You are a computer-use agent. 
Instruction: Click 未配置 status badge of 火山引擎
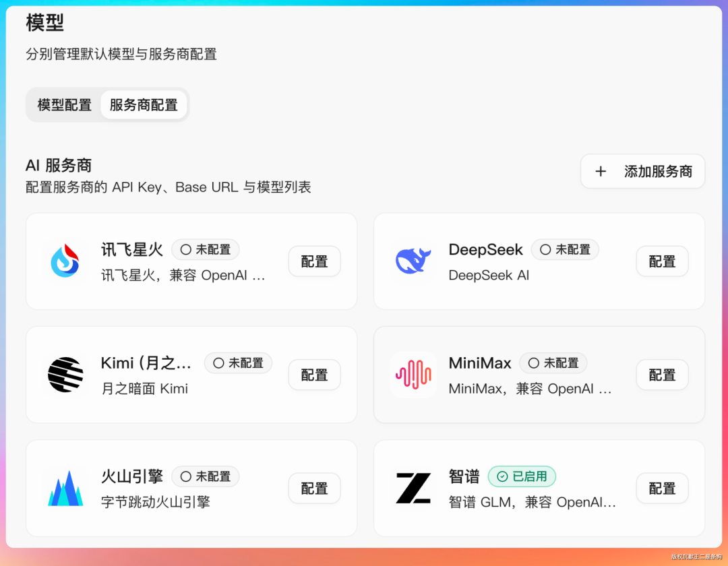click(x=205, y=476)
